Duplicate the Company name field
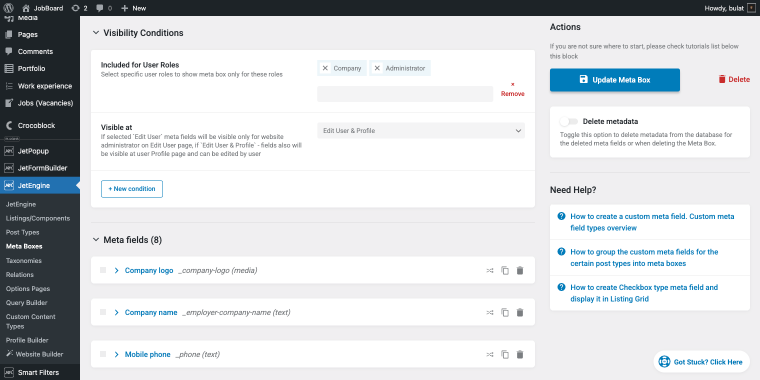760x380 pixels. click(505, 313)
